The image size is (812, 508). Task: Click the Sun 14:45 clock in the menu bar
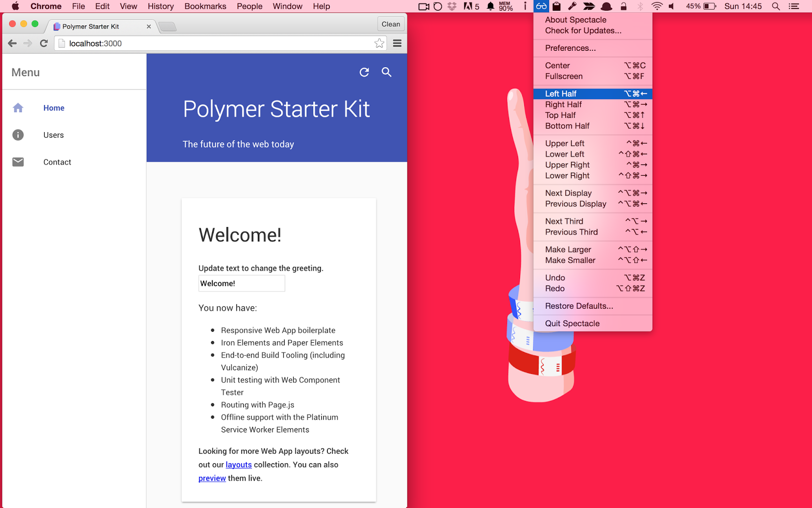click(x=743, y=6)
